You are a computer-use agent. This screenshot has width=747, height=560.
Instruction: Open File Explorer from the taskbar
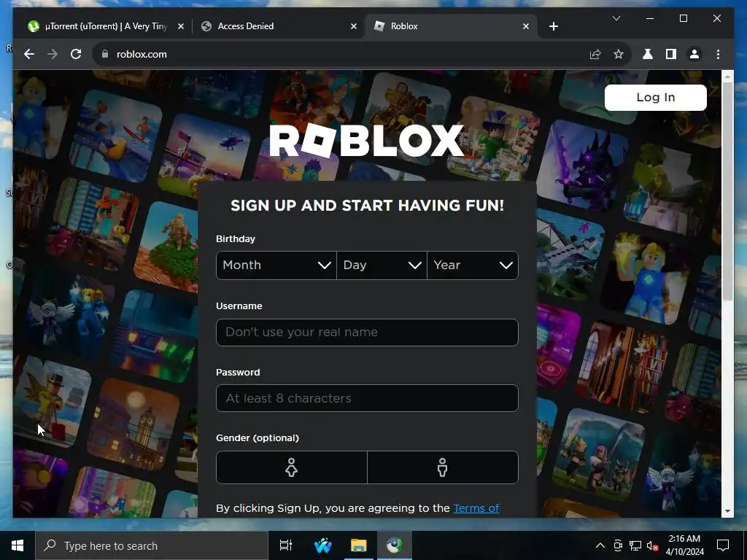click(x=358, y=545)
